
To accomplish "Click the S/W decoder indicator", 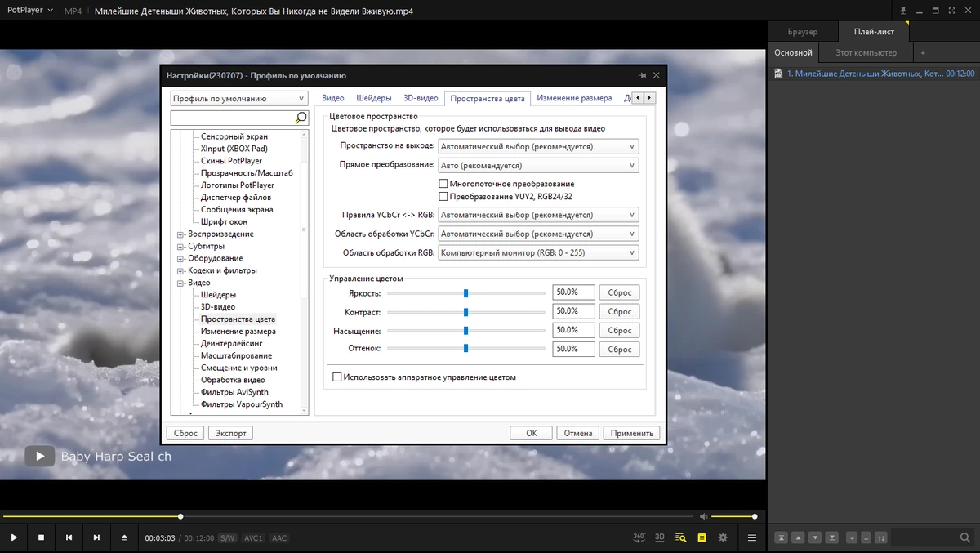I will (228, 538).
